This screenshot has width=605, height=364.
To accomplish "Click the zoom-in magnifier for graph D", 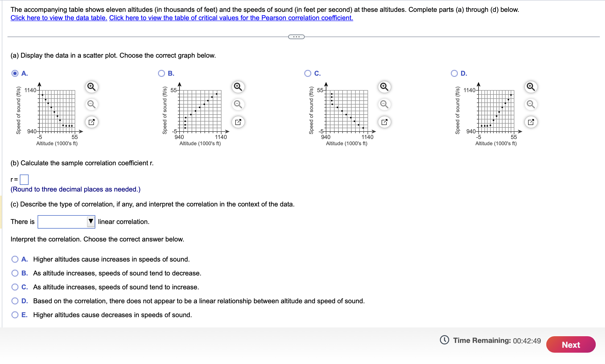I will pos(531,87).
